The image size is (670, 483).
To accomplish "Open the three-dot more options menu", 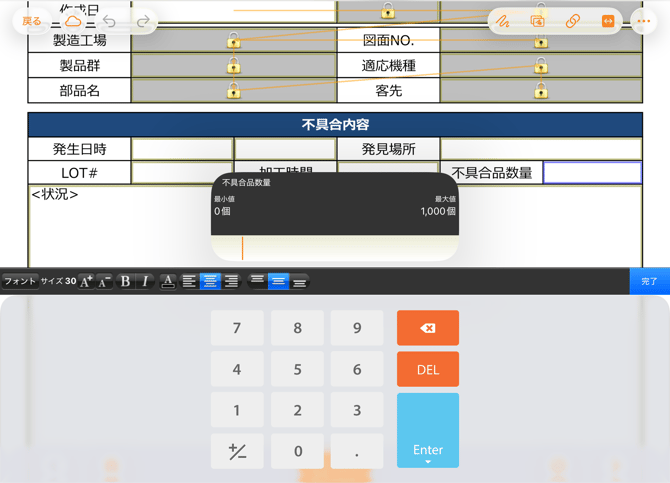I will tap(644, 21).
